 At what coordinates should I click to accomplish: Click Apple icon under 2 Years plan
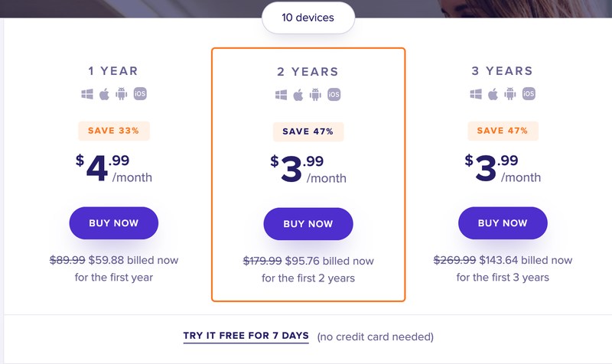click(x=298, y=95)
